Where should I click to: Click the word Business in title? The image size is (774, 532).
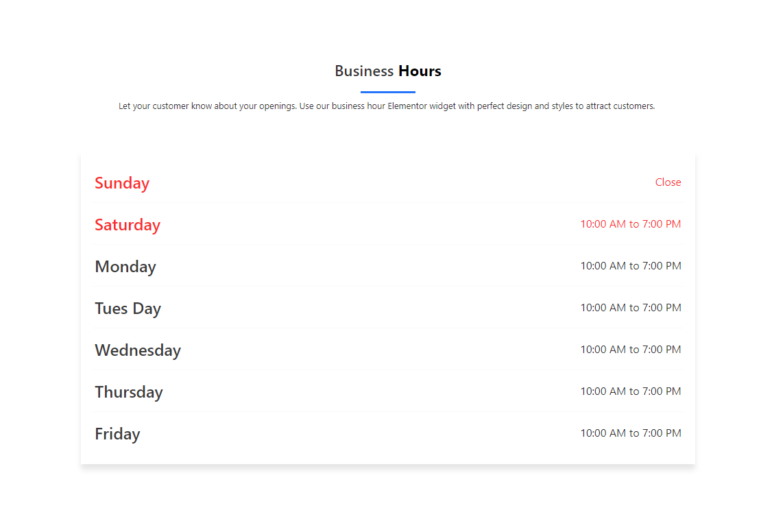point(364,71)
